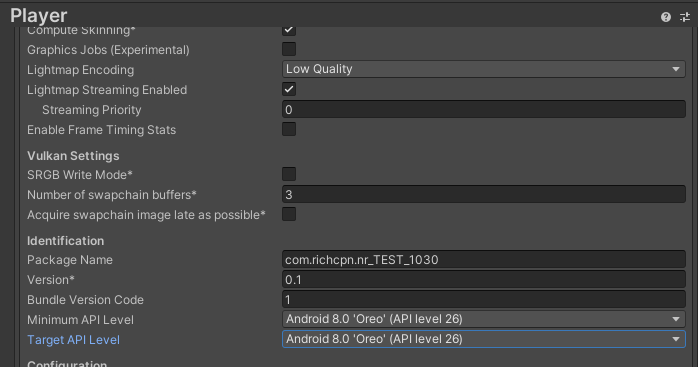
Task: Check Acquire swapchain image late as possible
Action: coord(289,214)
